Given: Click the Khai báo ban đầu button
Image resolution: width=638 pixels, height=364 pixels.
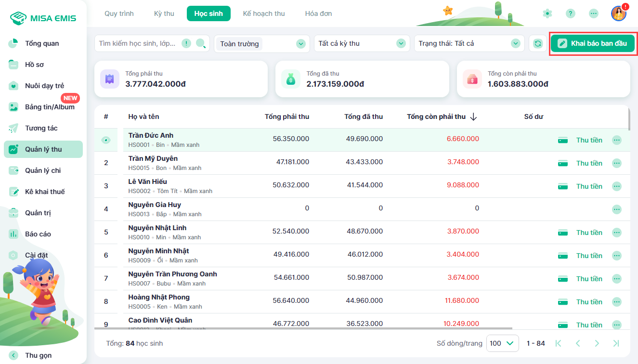Looking at the screenshot, I should (593, 43).
